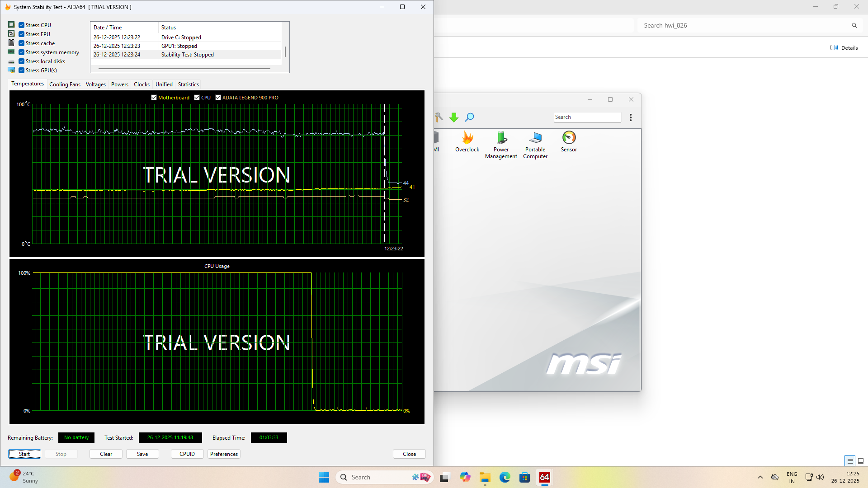Viewport: 868px width, 488px height.
Task: Uncheck the Stress FPU checkbox
Action: click(21, 34)
